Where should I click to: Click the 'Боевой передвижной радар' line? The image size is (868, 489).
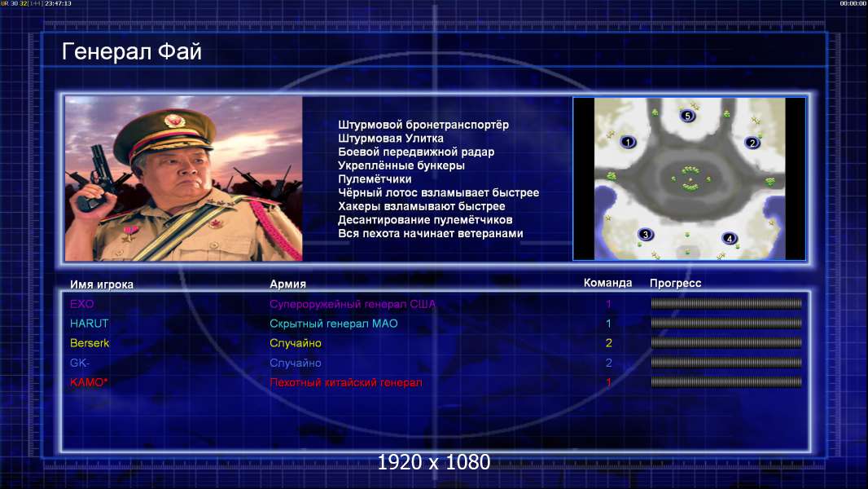pos(416,152)
